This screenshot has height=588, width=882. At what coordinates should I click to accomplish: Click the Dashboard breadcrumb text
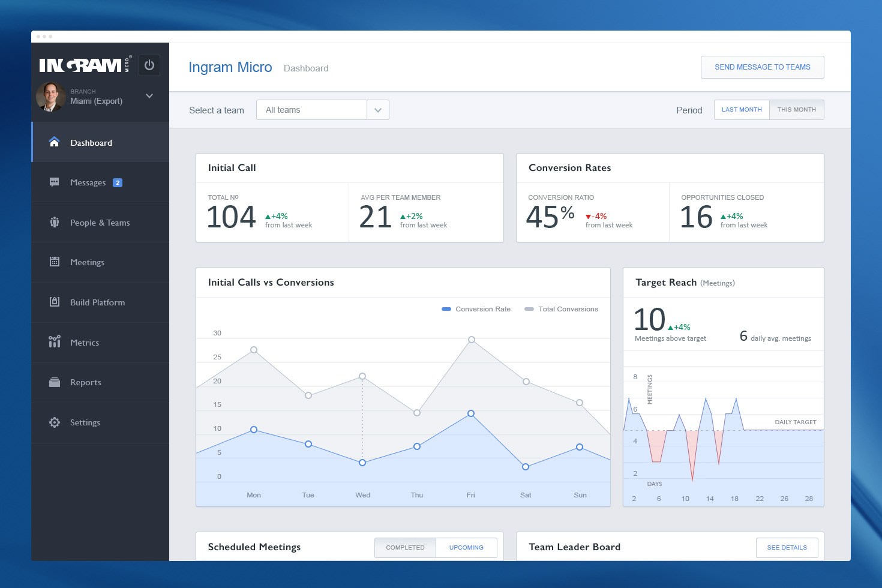click(x=306, y=68)
